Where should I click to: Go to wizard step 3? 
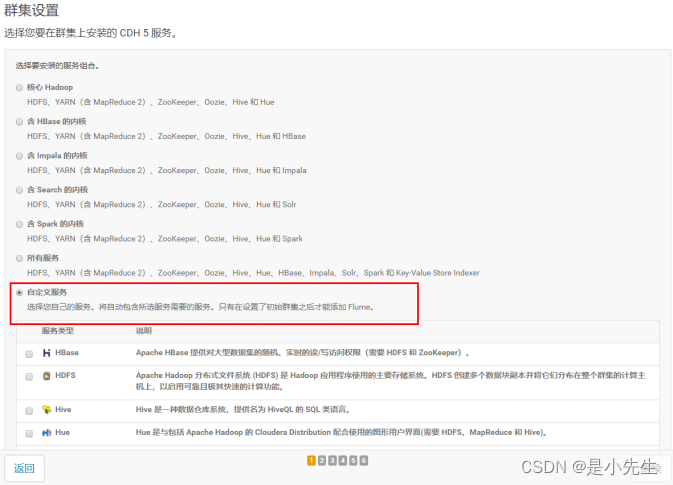332,461
